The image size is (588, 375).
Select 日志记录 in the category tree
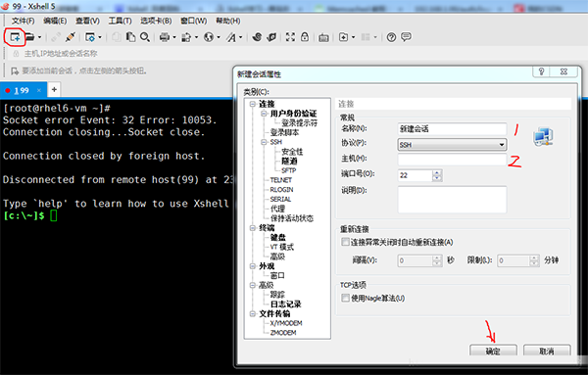(286, 305)
